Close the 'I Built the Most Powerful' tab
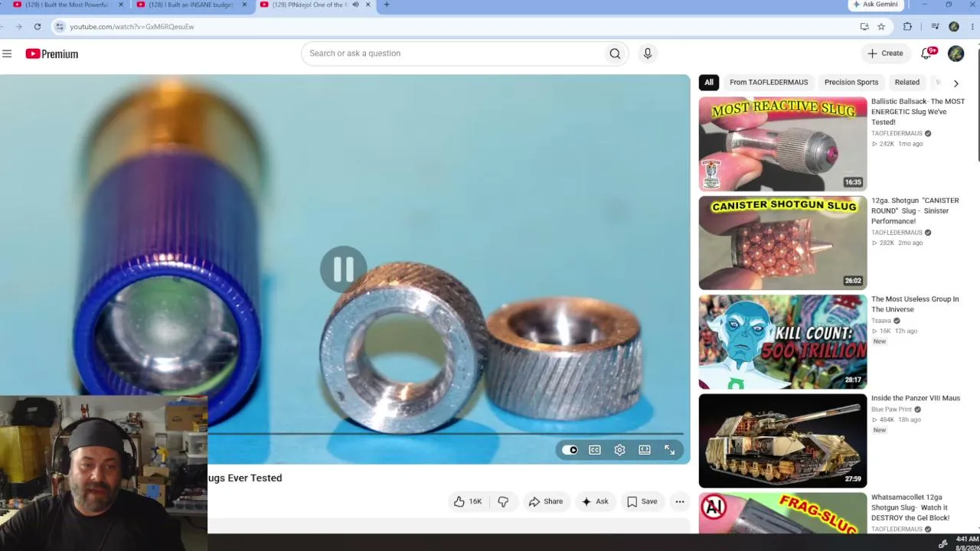The width and height of the screenshot is (980, 551). [121, 5]
